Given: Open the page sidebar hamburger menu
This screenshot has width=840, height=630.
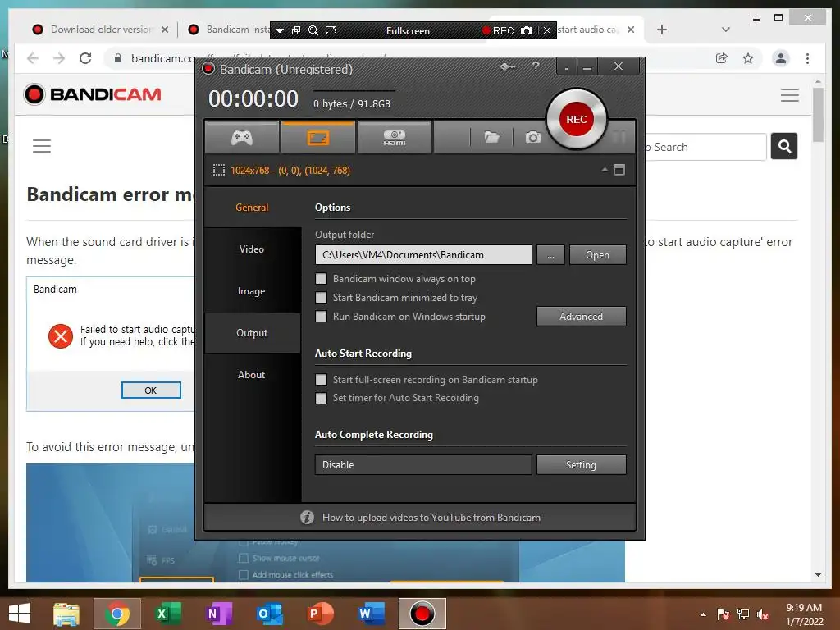Looking at the screenshot, I should pos(42,146).
